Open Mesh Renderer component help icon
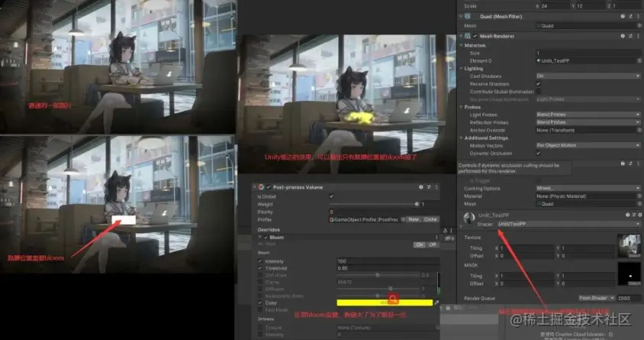 tap(623, 36)
